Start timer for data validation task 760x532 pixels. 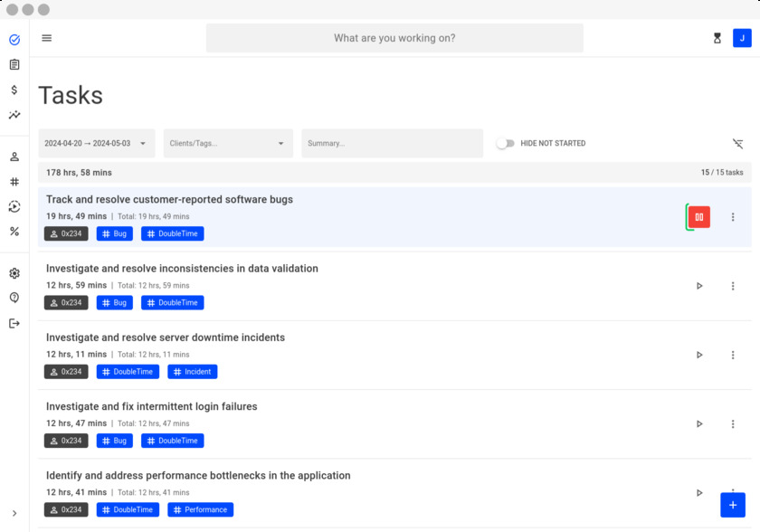pyautogui.click(x=699, y=286)
